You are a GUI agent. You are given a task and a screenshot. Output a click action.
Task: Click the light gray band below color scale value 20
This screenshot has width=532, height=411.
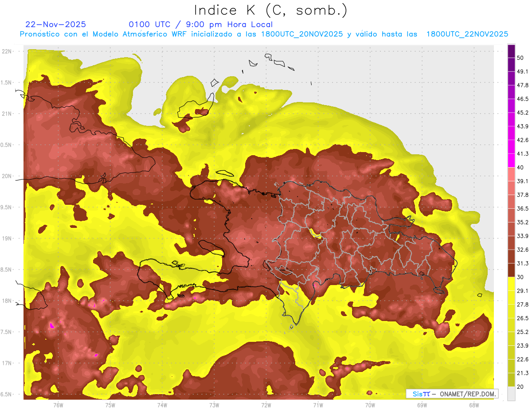[511, 393]
